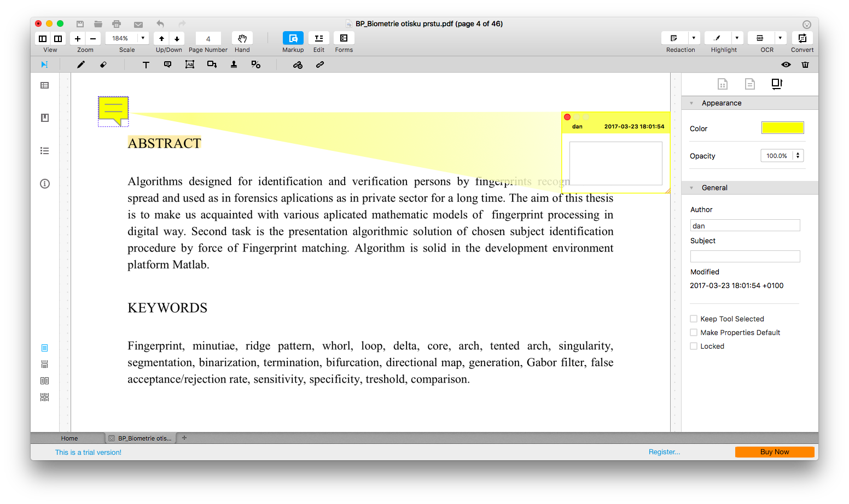Select the Text comment (T) tool
Viewport: 849px width, 504px height.
point(146,65)
